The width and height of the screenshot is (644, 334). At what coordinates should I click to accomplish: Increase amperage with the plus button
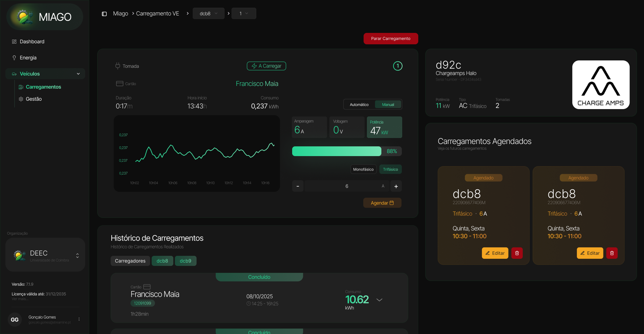[396, 186]
